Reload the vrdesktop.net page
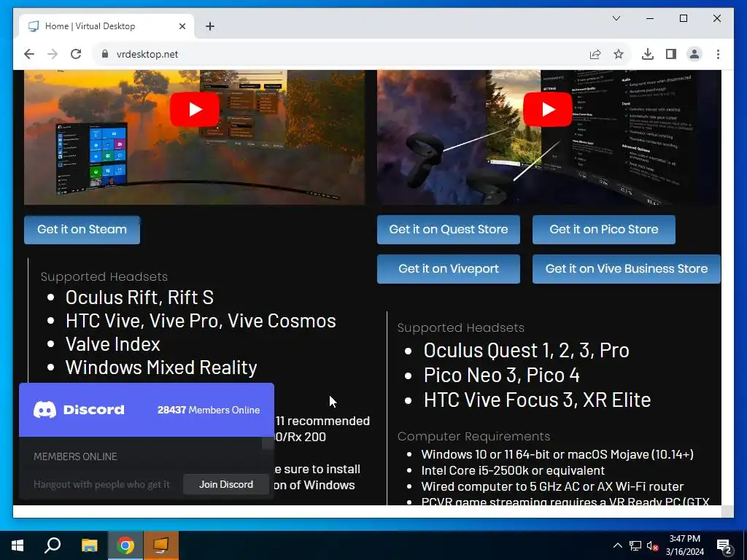747x560 pixels. pyautogui.click(x=76, y=54)
